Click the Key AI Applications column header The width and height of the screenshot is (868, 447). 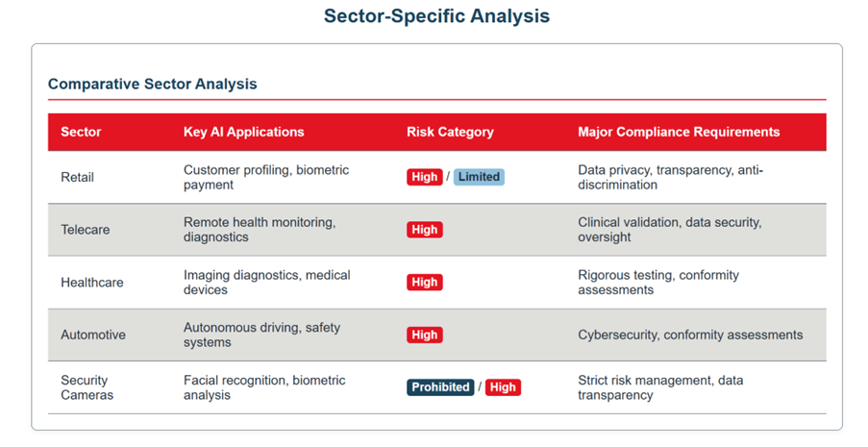click(x=243, y=132)
